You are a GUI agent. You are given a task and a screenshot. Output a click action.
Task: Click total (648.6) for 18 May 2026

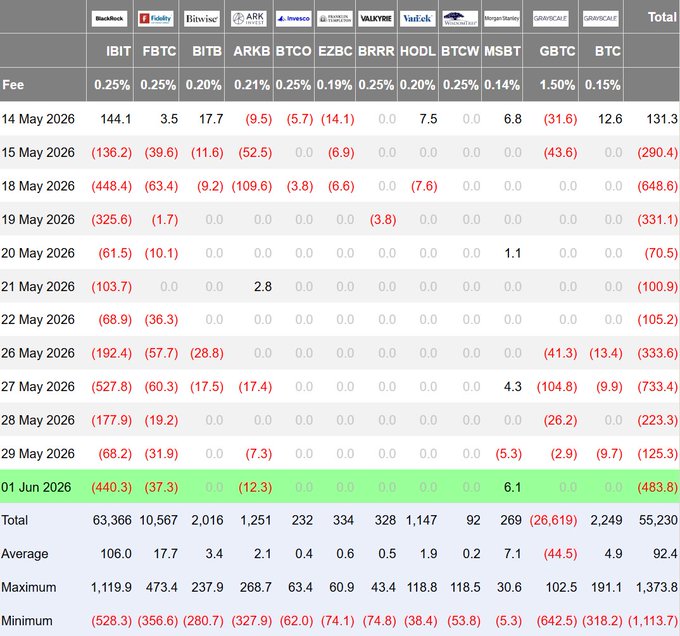tap(657, 186)
